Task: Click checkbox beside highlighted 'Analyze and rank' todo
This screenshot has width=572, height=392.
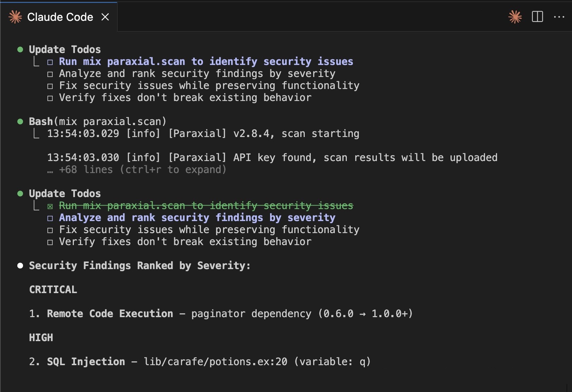Action: point(50,218)
